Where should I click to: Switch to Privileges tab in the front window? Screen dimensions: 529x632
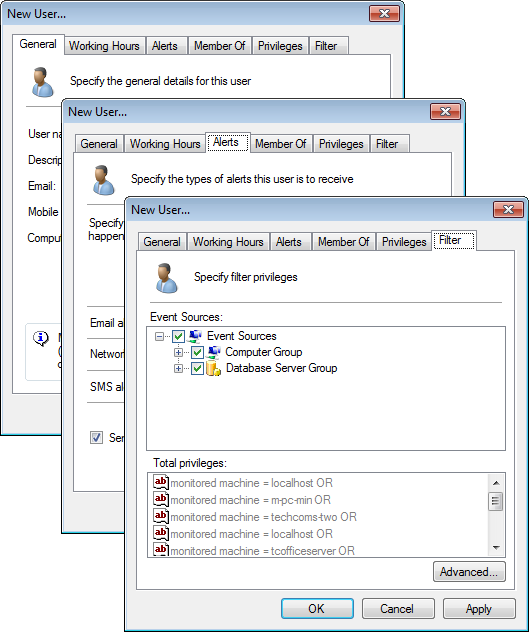coord(404,242)
